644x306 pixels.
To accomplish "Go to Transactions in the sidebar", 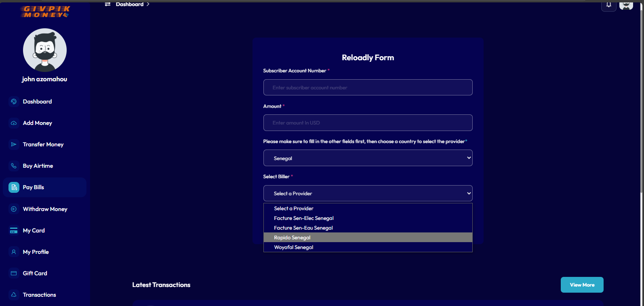I will [x=39, y=295].
